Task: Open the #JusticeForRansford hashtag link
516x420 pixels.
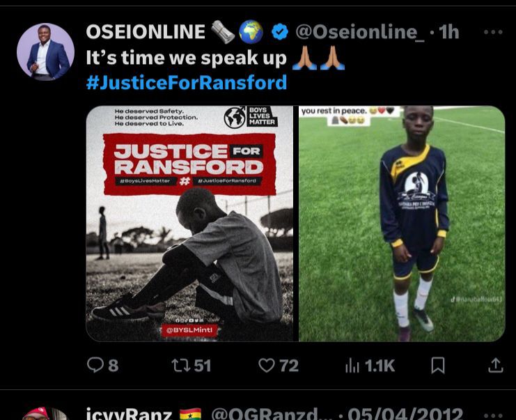Action: 187,82
